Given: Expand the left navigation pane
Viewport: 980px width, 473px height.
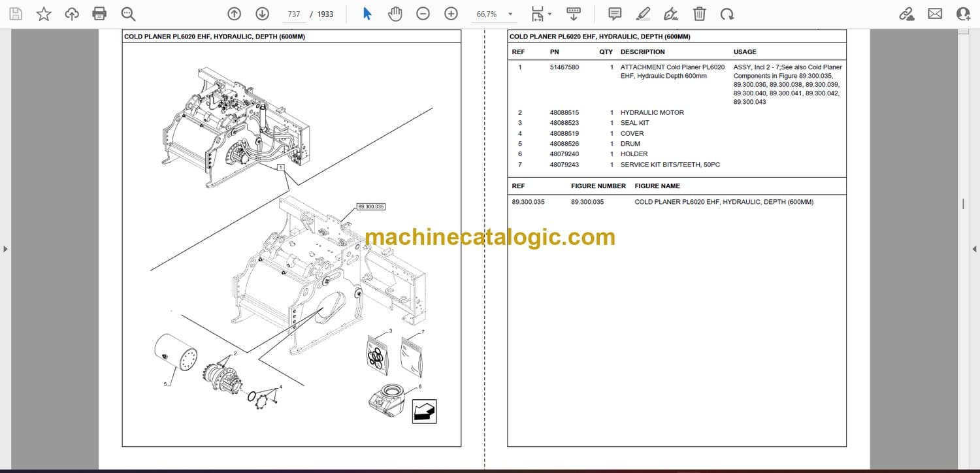Looking at the screenshot, I should coord(5,249).
